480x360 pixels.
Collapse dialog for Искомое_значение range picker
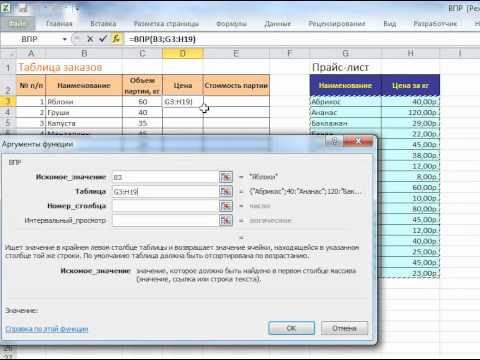(226, 177)
